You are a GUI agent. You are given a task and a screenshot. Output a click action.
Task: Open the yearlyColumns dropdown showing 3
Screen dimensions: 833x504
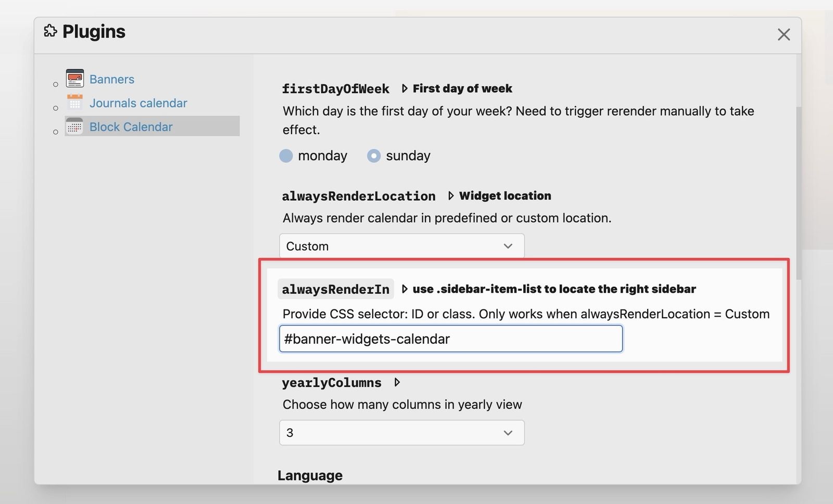click(401, 432)
